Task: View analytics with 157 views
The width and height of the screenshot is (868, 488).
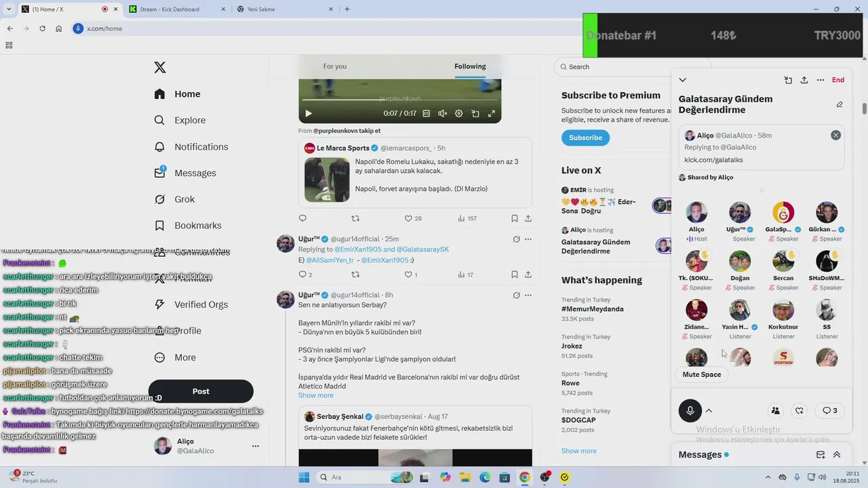Action: pos(467,218)
